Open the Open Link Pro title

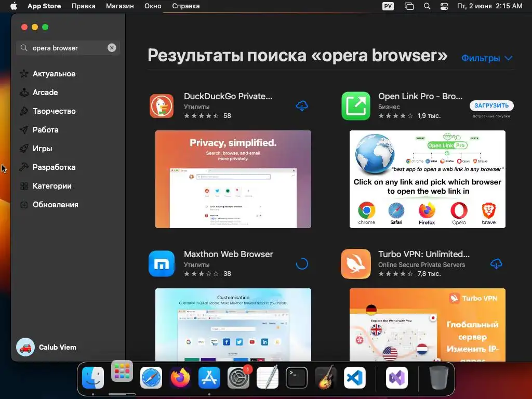click(420, 96)
